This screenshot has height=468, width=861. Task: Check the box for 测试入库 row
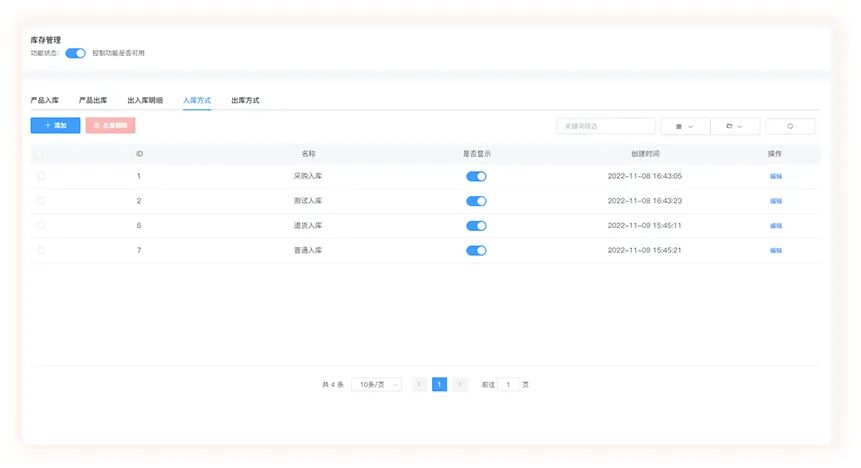coord(41,200)
